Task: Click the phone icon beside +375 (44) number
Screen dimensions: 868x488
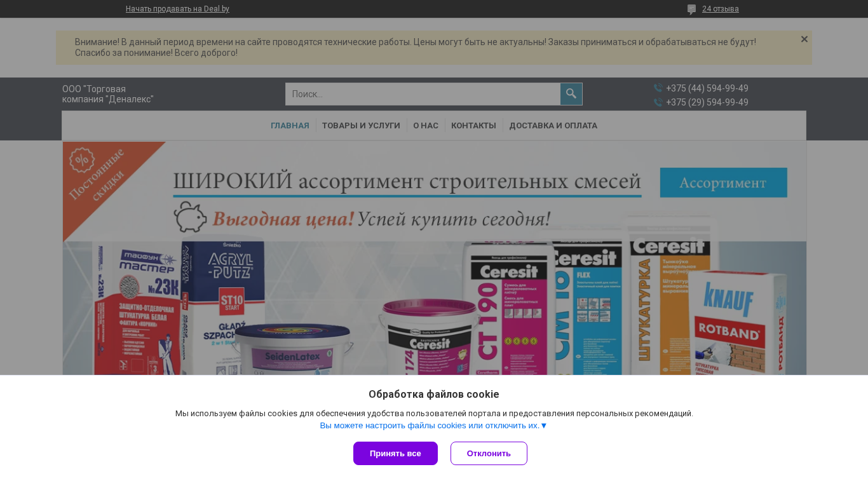Action: 658,88
